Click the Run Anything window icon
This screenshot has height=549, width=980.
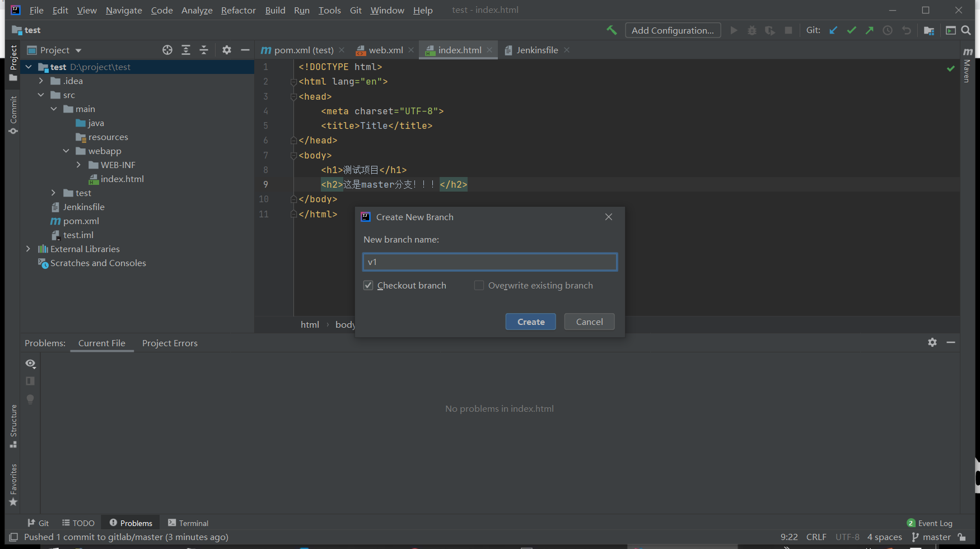click(950, 30)
